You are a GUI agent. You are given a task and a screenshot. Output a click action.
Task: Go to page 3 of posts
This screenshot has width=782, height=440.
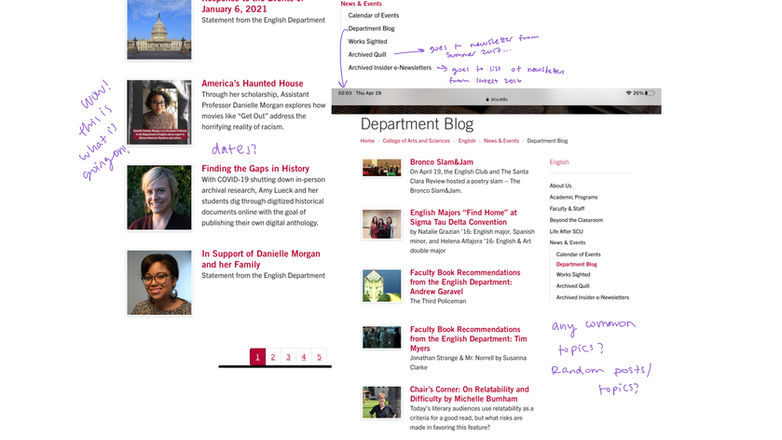pos(288,357)
